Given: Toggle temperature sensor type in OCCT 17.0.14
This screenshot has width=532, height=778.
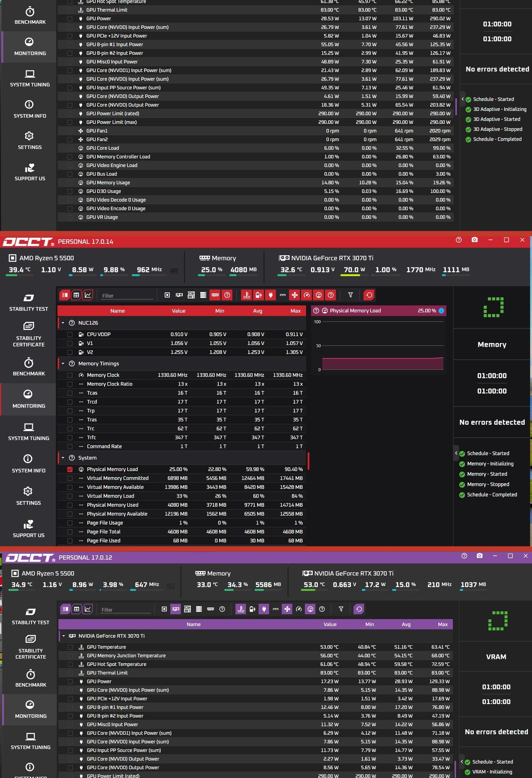Looking at the screenshot, I should coord(247,295).
